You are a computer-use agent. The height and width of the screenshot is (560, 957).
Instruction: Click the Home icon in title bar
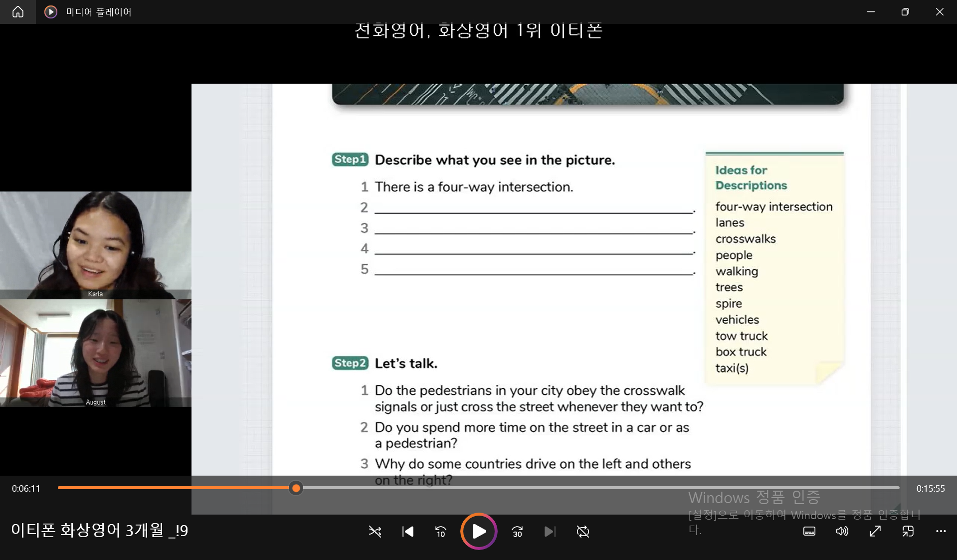click(18, 12)
